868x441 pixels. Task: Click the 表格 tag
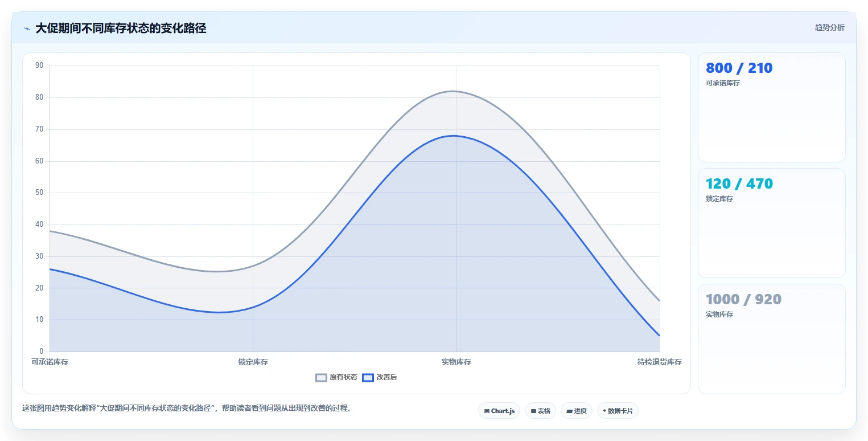pyautogui.click(x=540, y=411)
